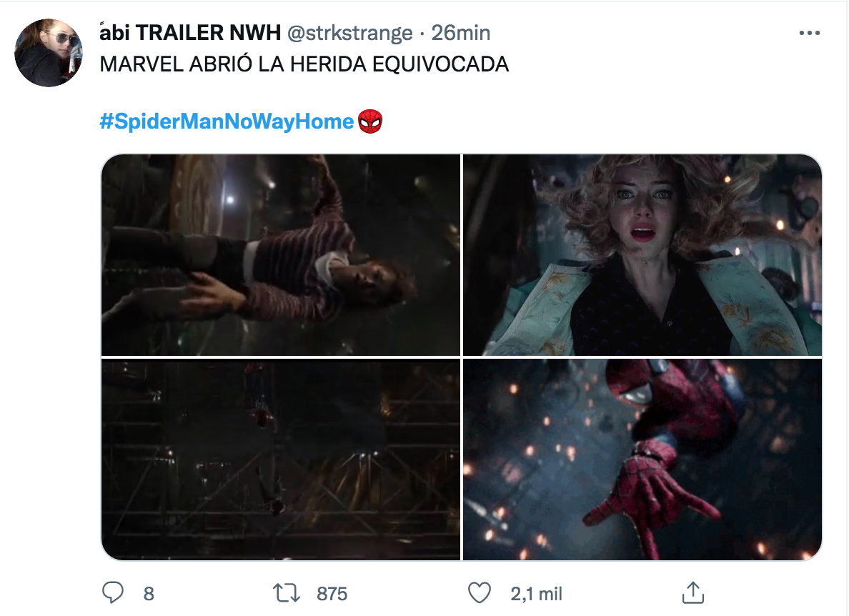The width and height of the screenshot is (849, 616).
Task: Open the tweet options via three-dot icon
Action: (810, 32)
